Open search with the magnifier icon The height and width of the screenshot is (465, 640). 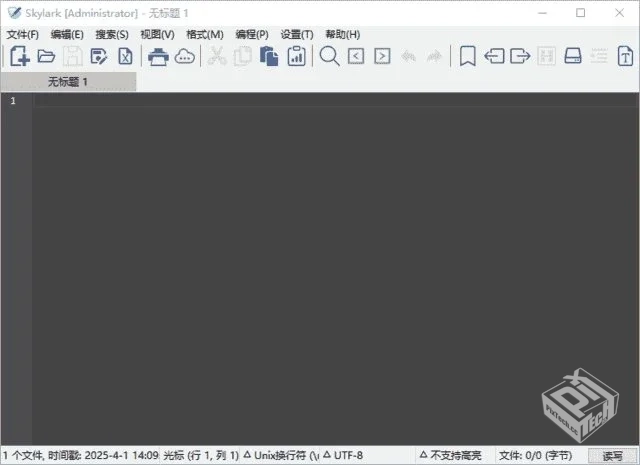point(329,56)
